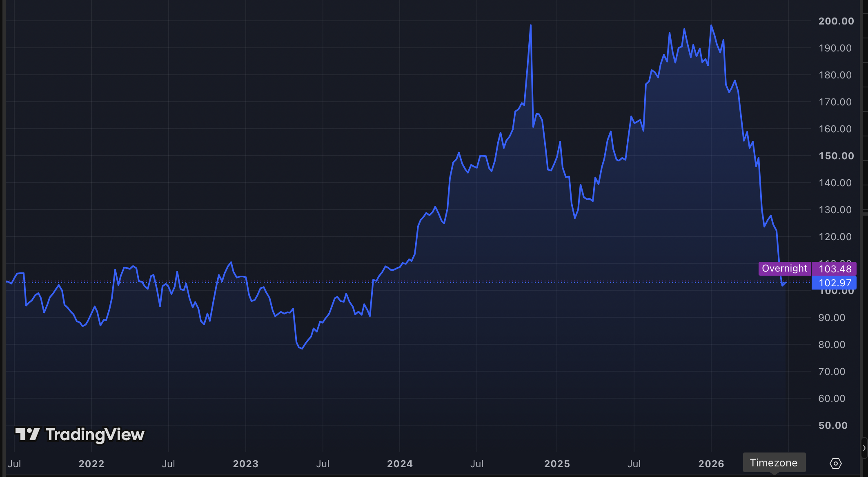Expand the right side panel chevron
The image size is (868, 477).
[x=864, y=448]
